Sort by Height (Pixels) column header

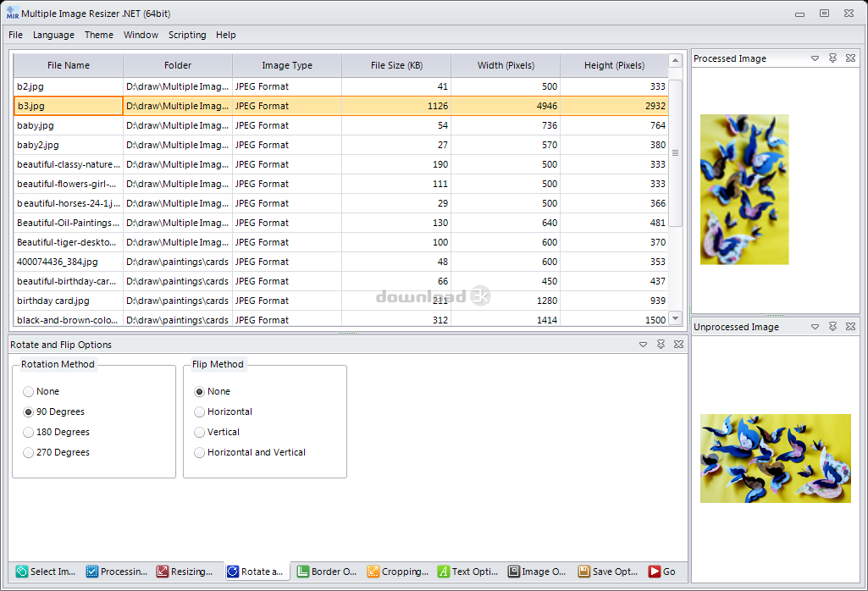point(615,65)
